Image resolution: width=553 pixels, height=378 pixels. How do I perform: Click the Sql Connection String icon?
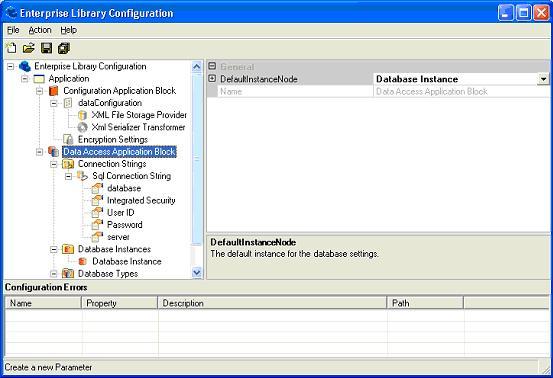82,176
